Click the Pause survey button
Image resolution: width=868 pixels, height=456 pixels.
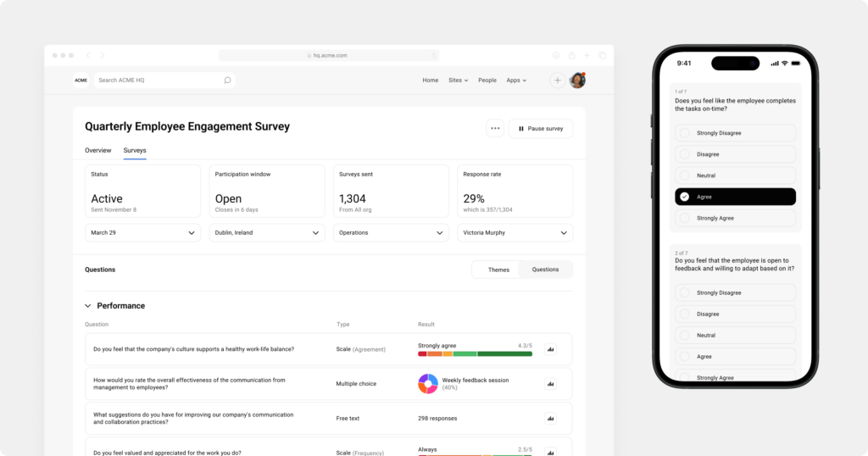(x=540, y=129)
